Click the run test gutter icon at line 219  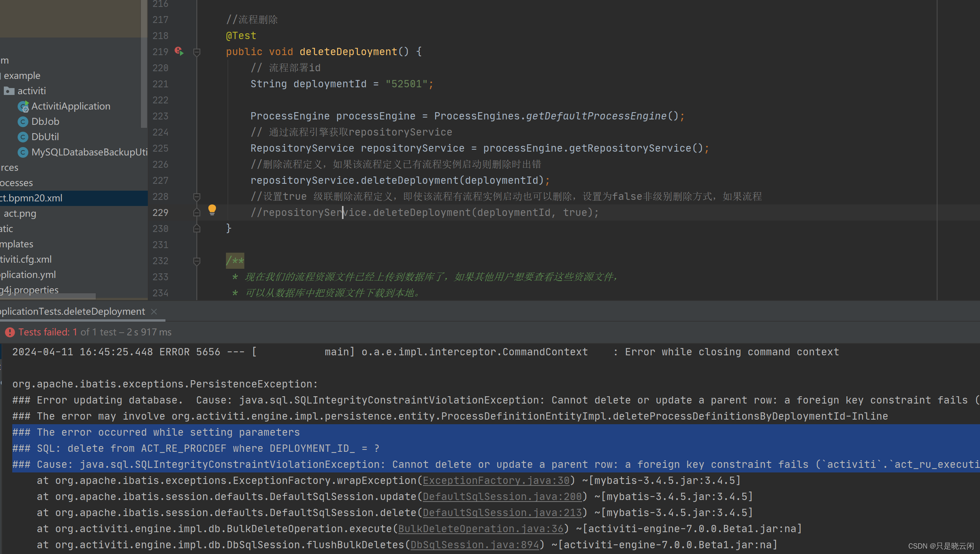click(179, 51)
